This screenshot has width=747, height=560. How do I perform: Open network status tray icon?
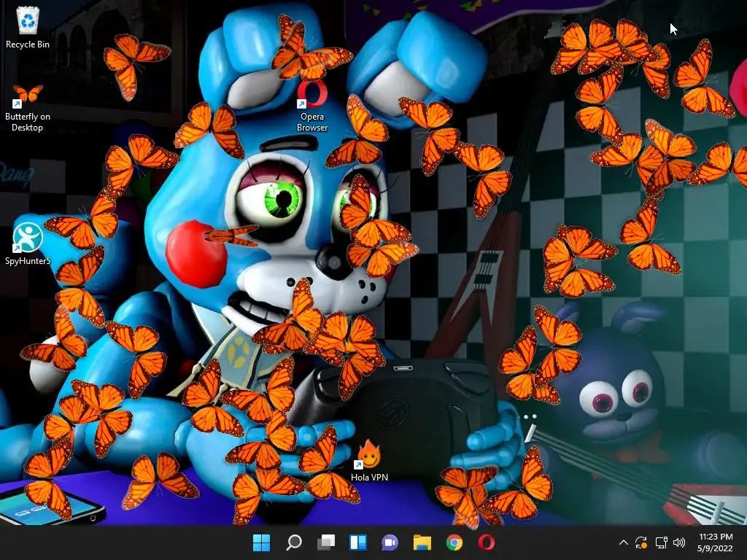(x=661, y=542)
